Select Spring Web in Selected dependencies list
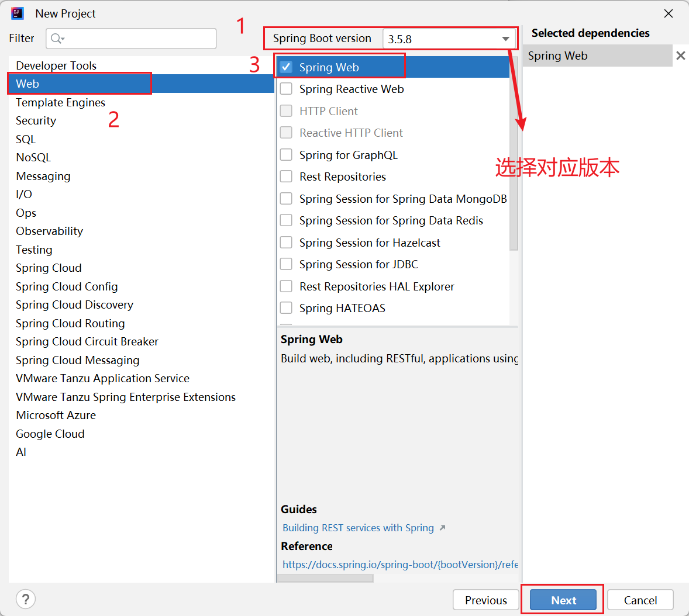The width and height of the screenshot is (689, 616). [598, 56]
